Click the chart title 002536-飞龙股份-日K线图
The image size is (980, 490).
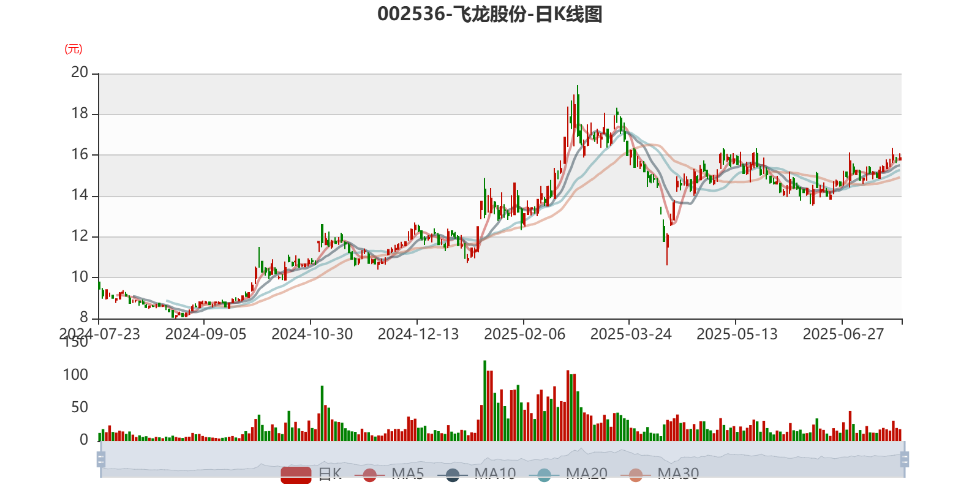tap(490, 13)
